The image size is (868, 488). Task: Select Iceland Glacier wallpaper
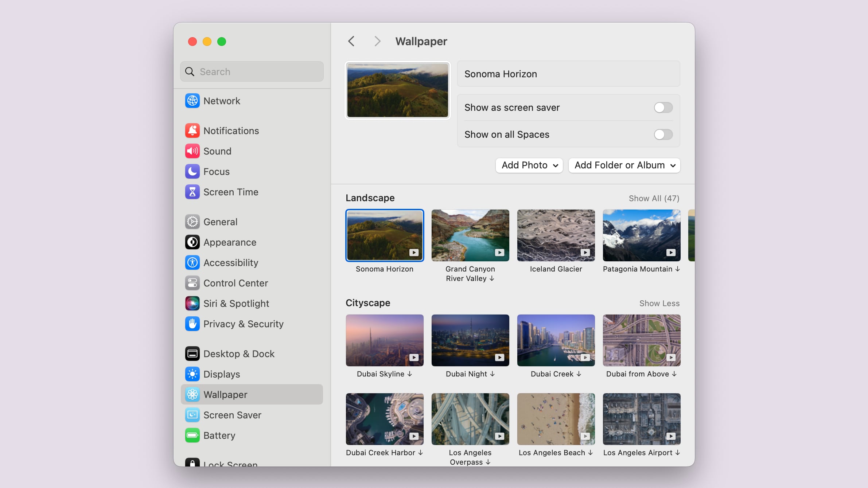pos(556,235)
